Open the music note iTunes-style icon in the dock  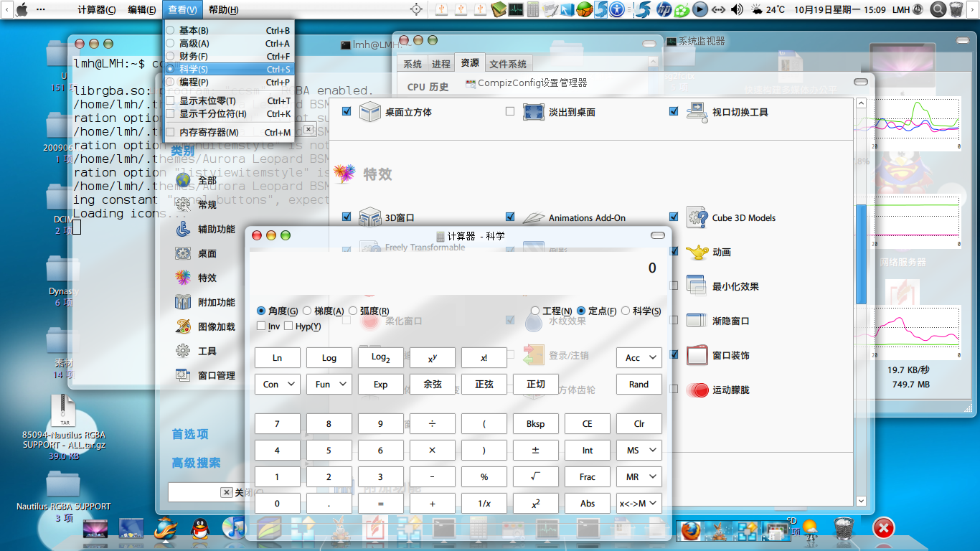(233, 528)
